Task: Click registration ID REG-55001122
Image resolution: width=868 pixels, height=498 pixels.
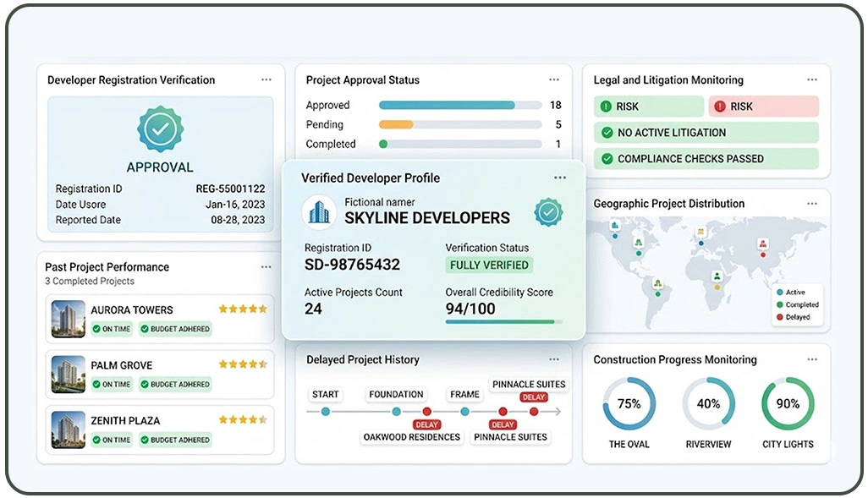Action: (x=230, y=189)
